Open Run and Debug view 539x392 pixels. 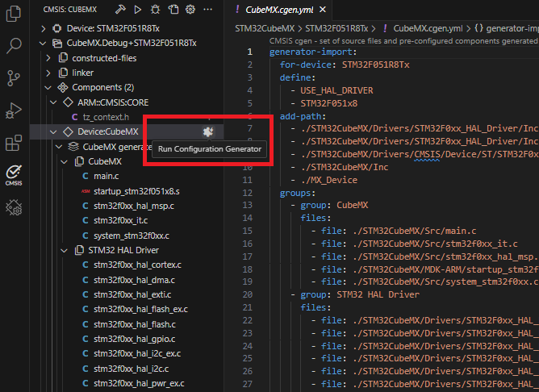(14, 111)
